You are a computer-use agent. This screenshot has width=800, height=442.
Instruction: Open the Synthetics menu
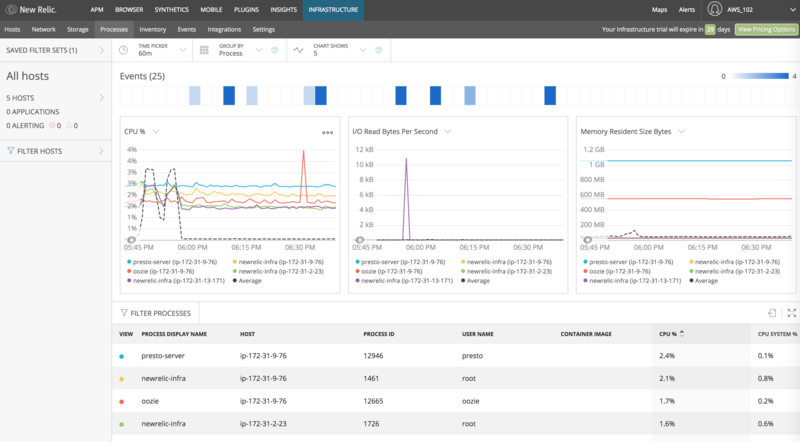coord(171,10)
